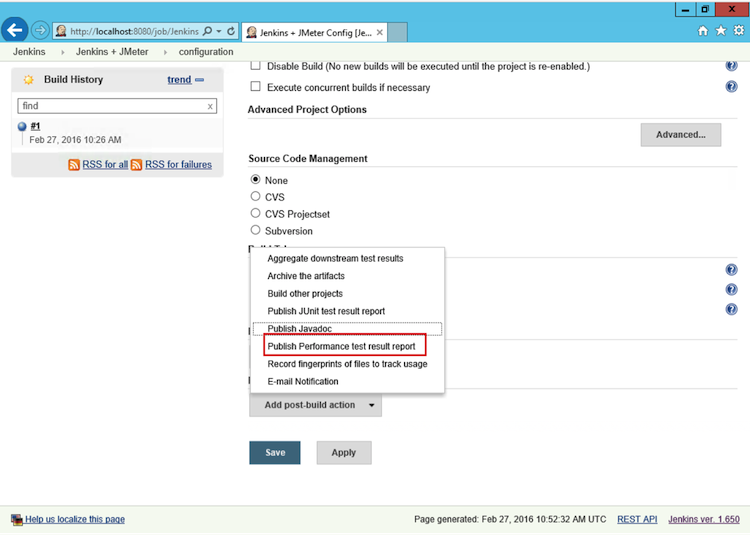Screen dimensions: 750x535
Task: Open the first build trigger help icon
Action: (731, 270)
